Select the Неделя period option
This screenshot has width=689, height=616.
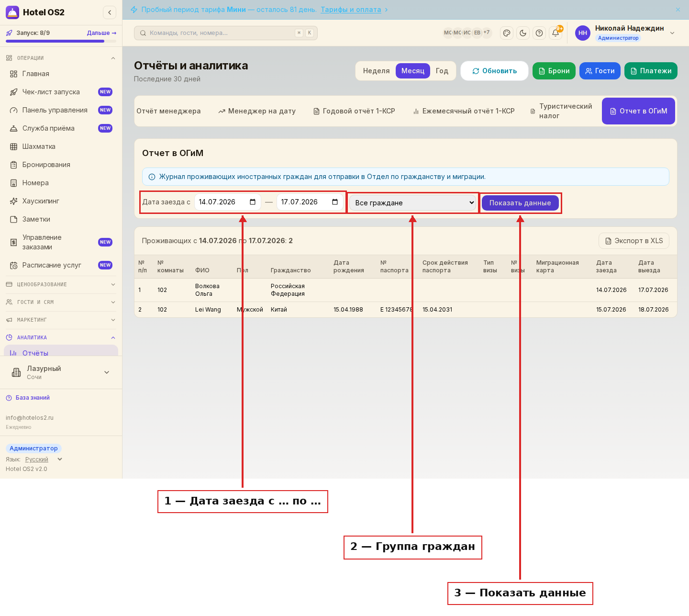pyautogui.click(x=376, y=71)
